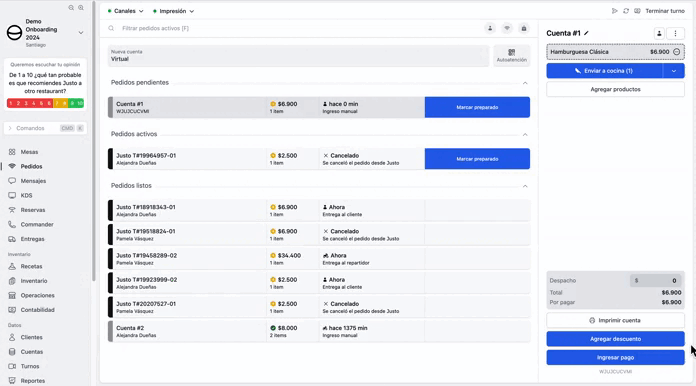Image resolution: width=696 pixels, height=386 pixels.
Task: Click the pencil icon next to Cuenta #1
Action: pos(586,33)
